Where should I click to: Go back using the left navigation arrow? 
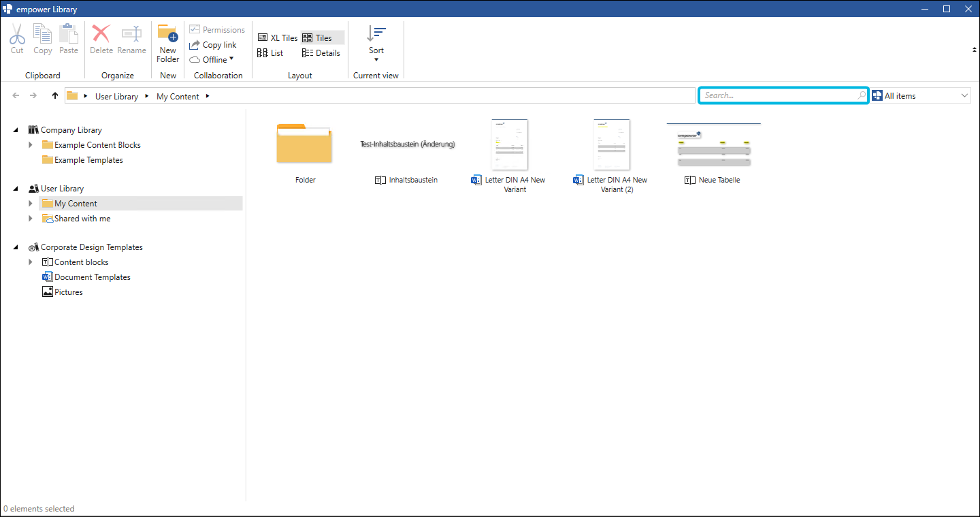click(x=16, y=96)
